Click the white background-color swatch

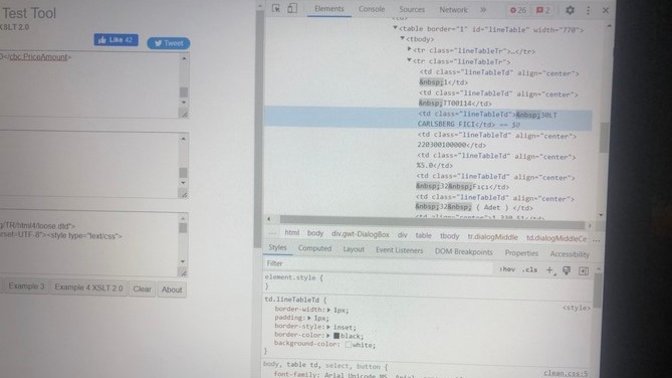pos(348,344)
